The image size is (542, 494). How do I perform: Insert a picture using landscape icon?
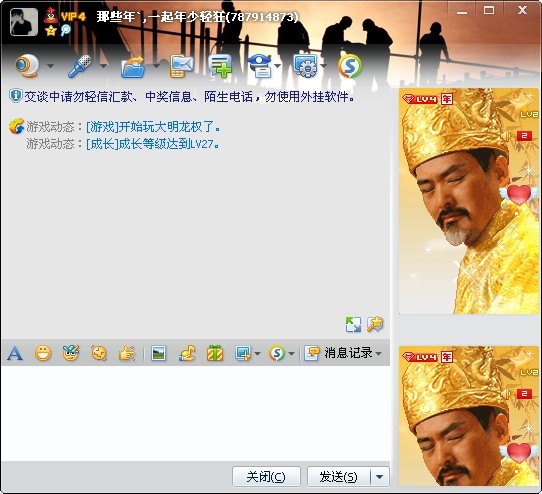point(158,353)
